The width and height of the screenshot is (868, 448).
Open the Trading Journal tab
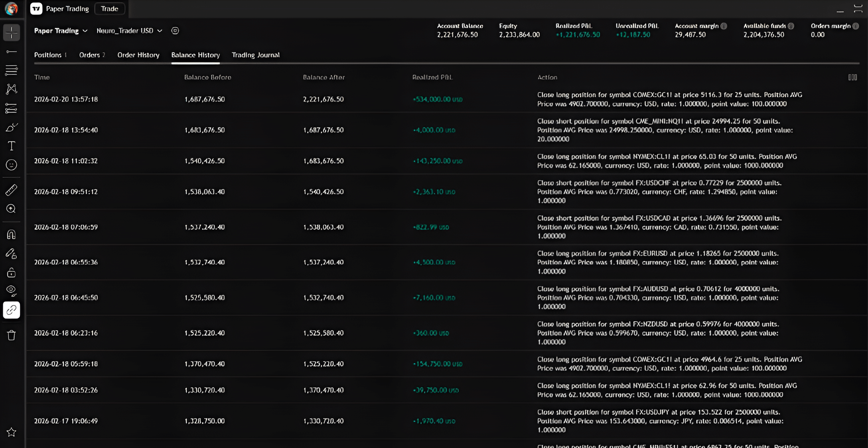click(x=255, y=55)
